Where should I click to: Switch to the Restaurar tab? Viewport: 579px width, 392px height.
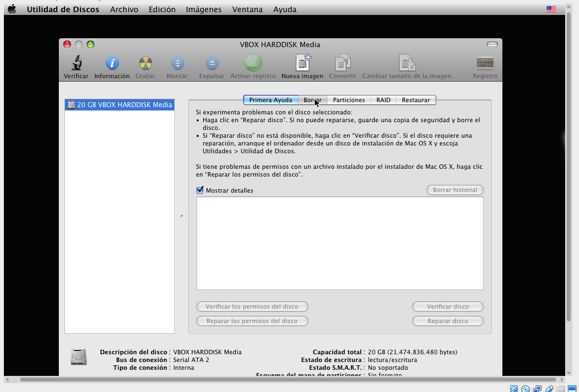pyautogui.click(x=416, y=100)
